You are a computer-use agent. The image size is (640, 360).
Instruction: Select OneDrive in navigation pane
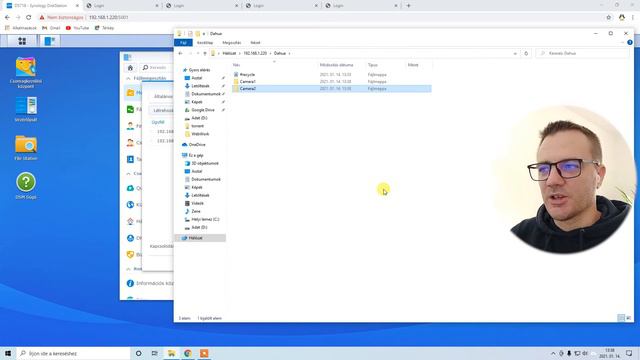(x=197, y=145)
